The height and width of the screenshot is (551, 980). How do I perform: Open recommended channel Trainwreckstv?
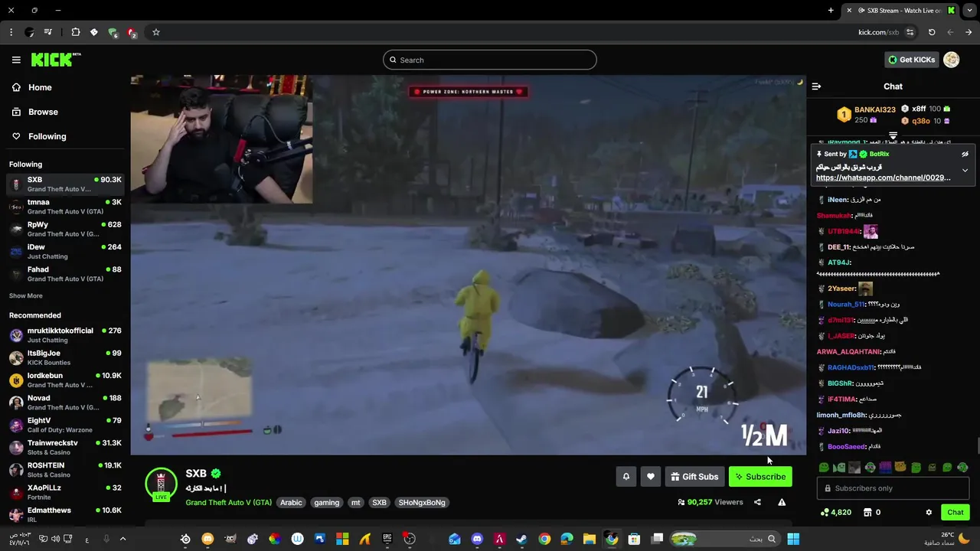(x=65, y=448)
